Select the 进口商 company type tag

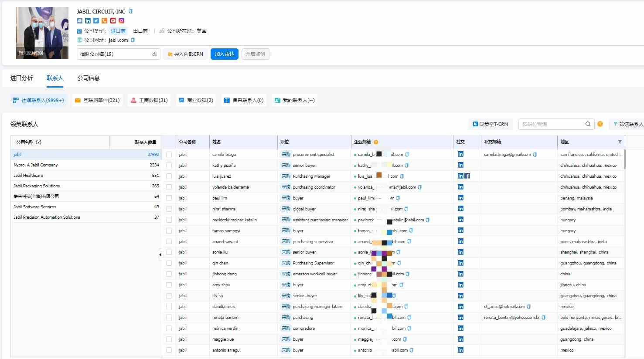118,31
